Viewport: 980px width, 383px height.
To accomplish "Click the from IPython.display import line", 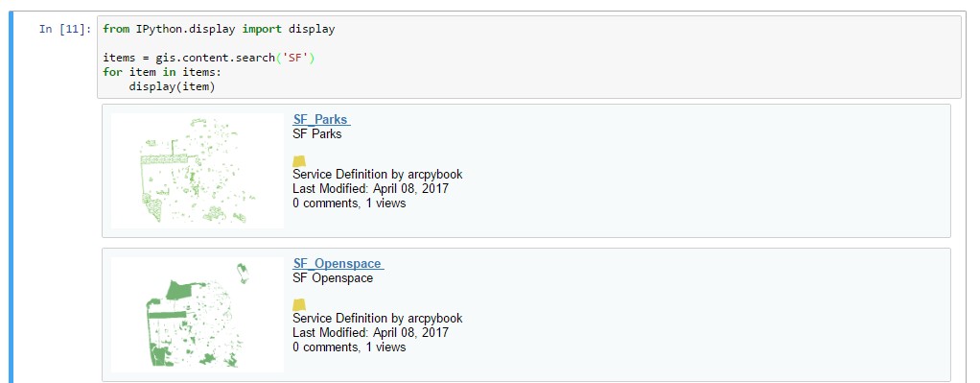I will point(219,29).
